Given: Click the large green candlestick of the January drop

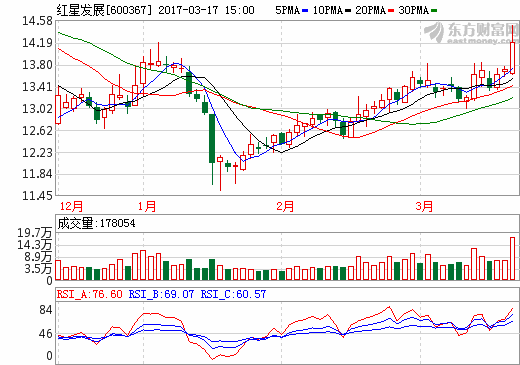Looking at the screenshot, I should [212, 138].
